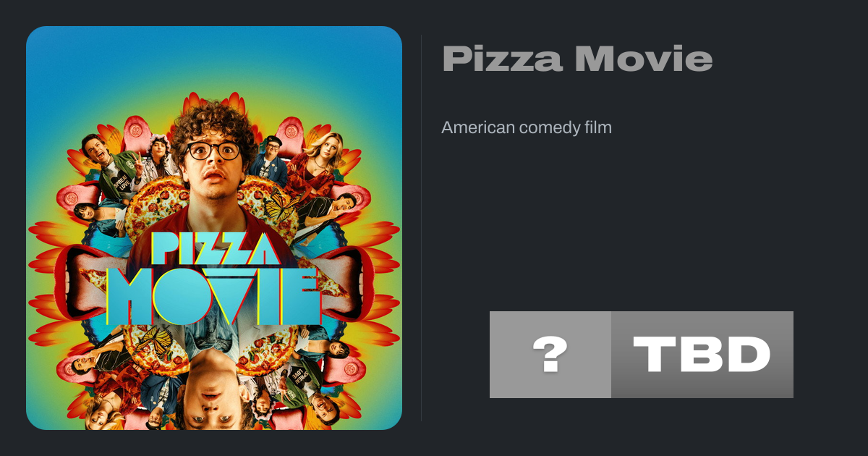Open the Pizza Movie poster thumbnail
The width and height of the screenshot is (868, 456).
(214, 228)
